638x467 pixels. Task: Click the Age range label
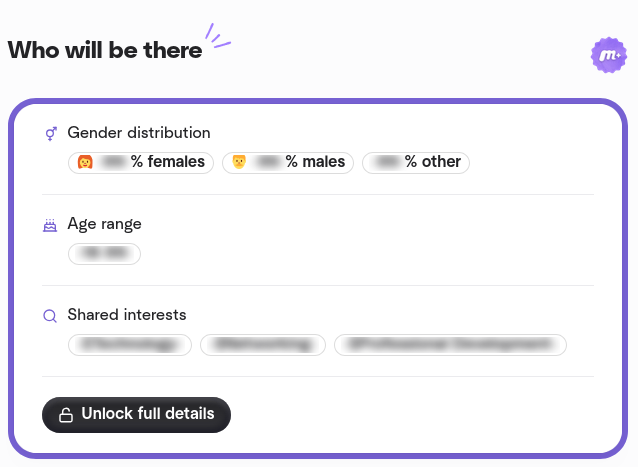pyautogui.click(x=104, y=224)
